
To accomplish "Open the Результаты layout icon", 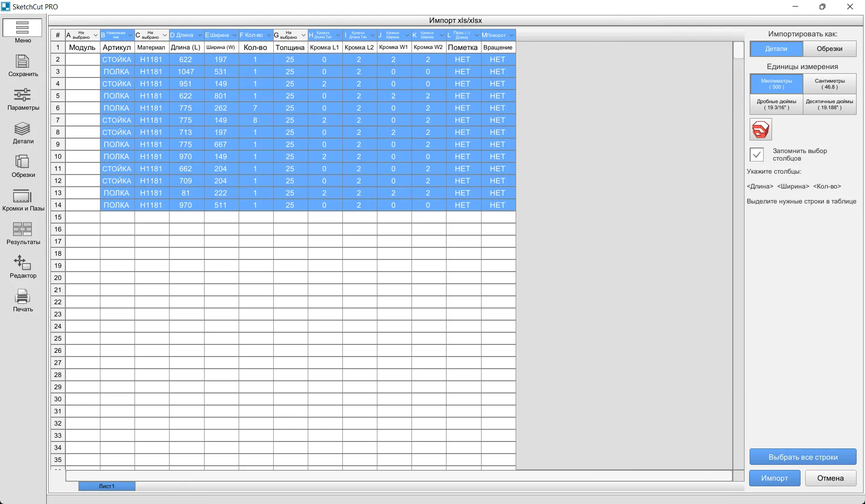I will tap(22, 229).
